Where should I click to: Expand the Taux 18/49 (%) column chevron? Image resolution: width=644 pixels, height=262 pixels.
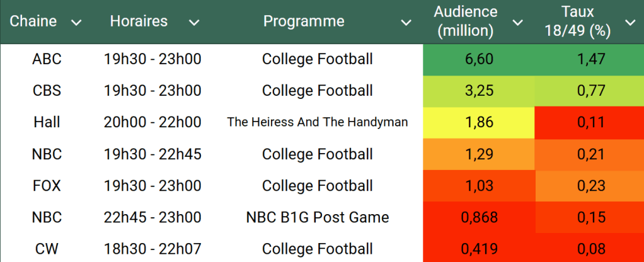630,23
